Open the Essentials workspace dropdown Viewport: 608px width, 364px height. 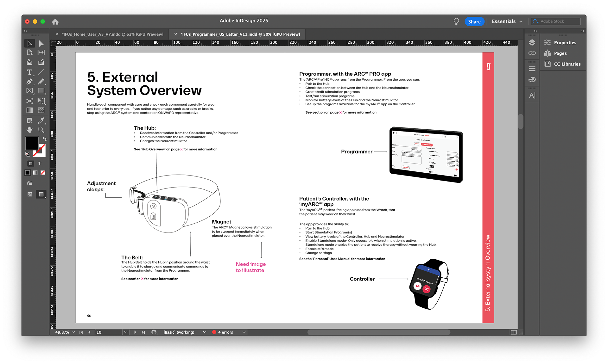[507, 22]
